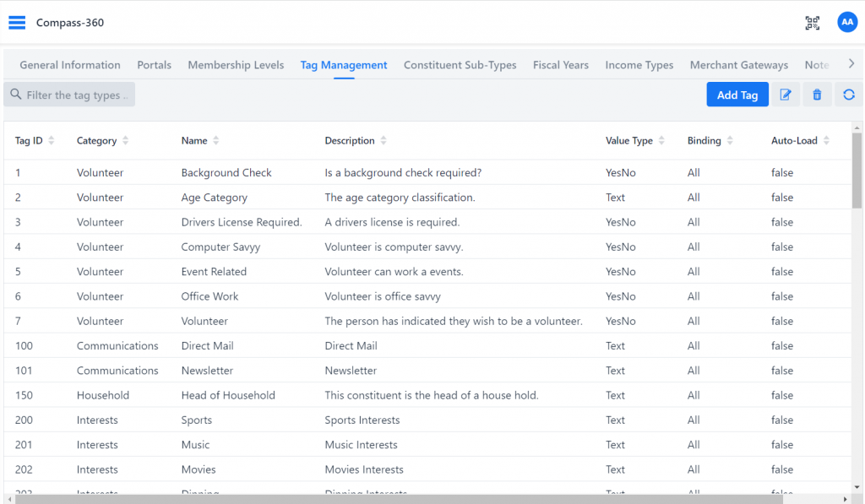Click Tag ID 100 cell
This screenshot has height=504, width=865.
24,346
